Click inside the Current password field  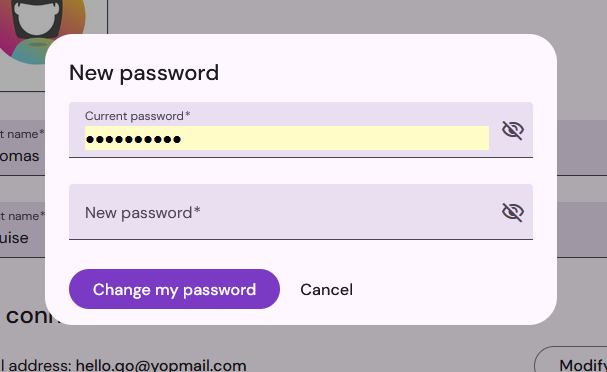[x=287, y=138]
